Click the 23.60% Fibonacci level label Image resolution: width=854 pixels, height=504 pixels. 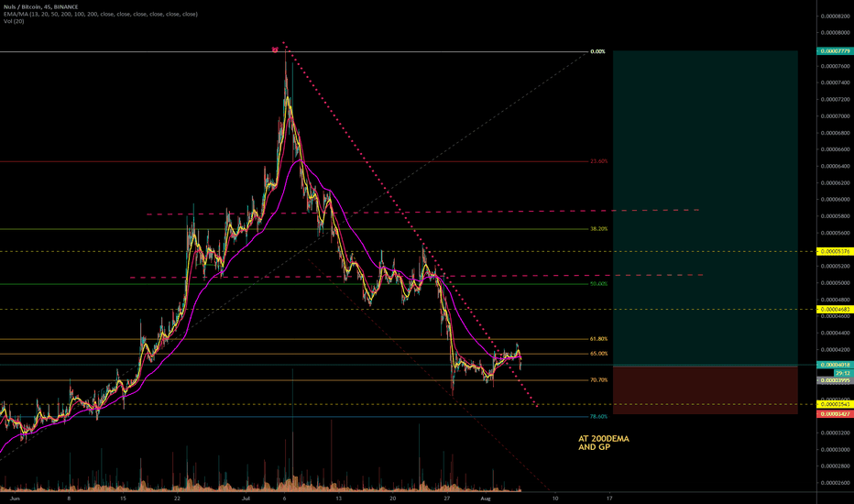click(598, 161)
